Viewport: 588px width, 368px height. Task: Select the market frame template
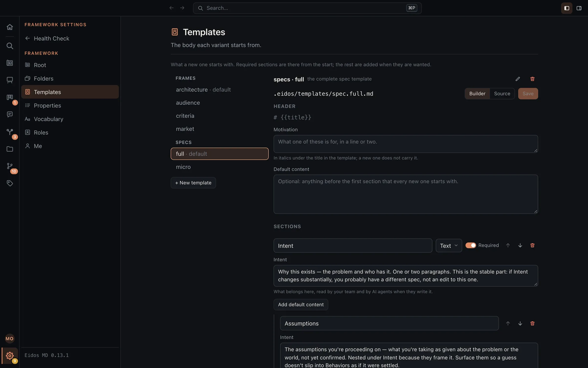220,129
